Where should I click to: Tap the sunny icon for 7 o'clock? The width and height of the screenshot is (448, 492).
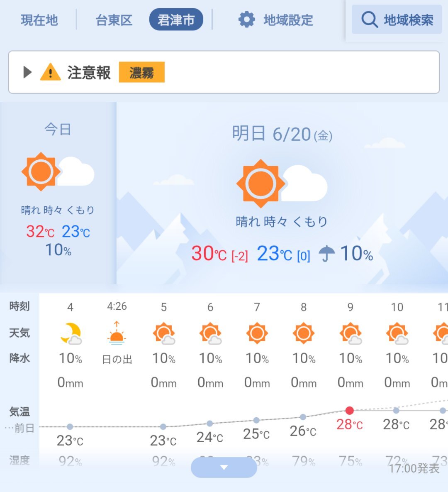[257, 333]
